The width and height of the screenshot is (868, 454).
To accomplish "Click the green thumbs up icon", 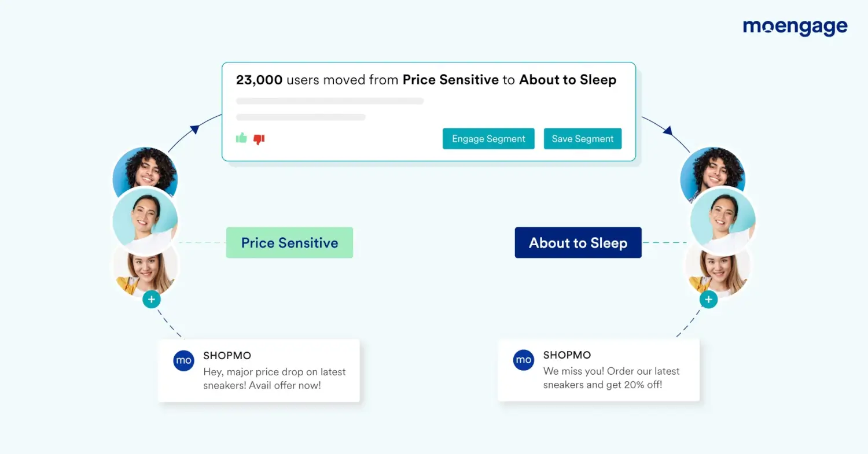I will point(241,138).
